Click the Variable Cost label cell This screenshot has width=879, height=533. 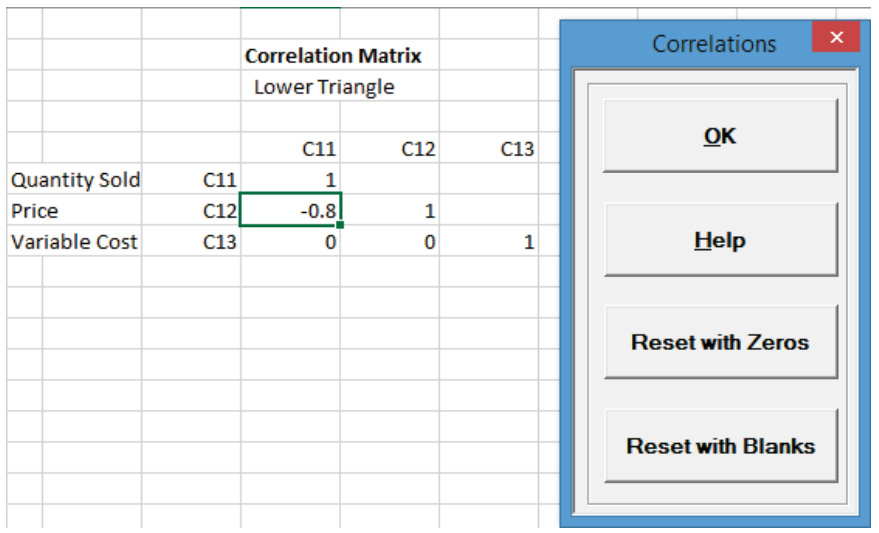[x=75, y=242]
